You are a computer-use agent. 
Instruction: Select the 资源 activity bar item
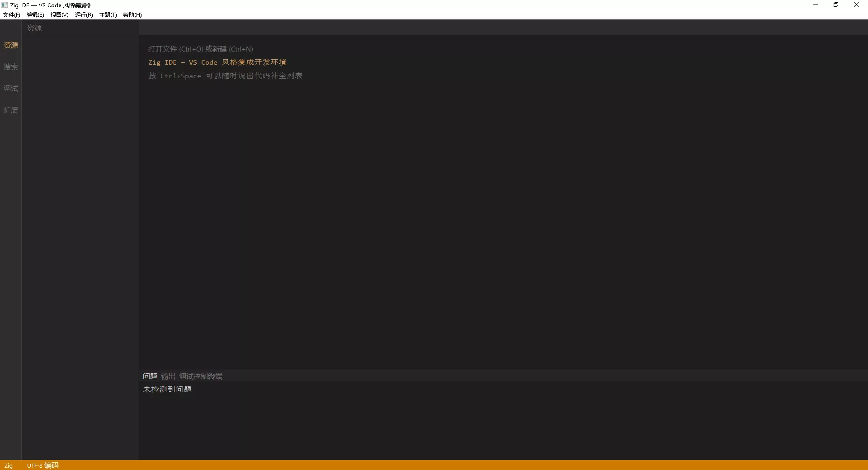pyautogui.click(x=11, y=45)
